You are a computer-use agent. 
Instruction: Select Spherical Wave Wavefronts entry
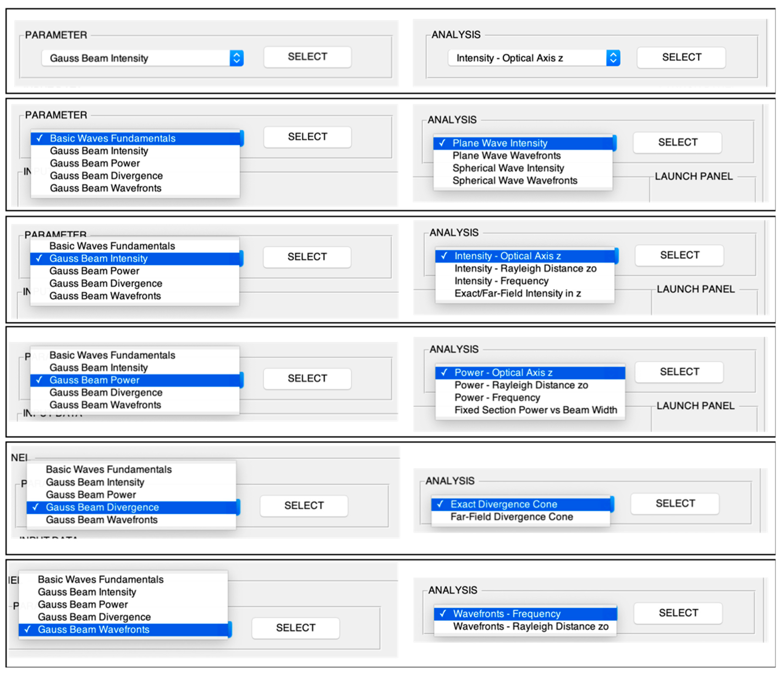pyautogui.click(x=515, y=181)
